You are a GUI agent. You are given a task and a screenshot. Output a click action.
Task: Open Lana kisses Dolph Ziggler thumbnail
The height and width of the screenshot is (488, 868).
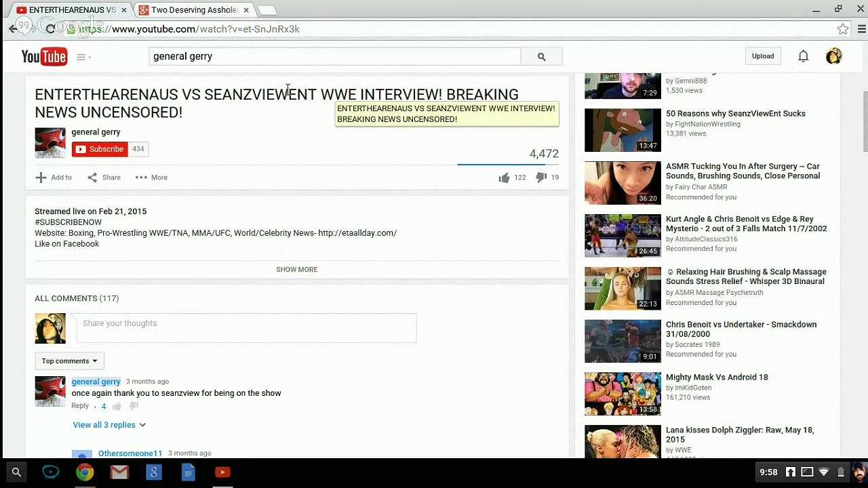coord(623,441)
